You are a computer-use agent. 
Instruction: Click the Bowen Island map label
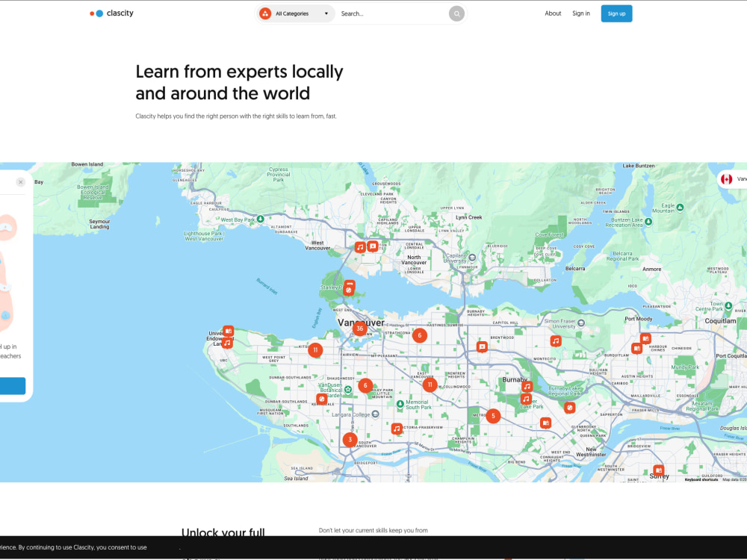pyautogui.click(x=87, y=164)
